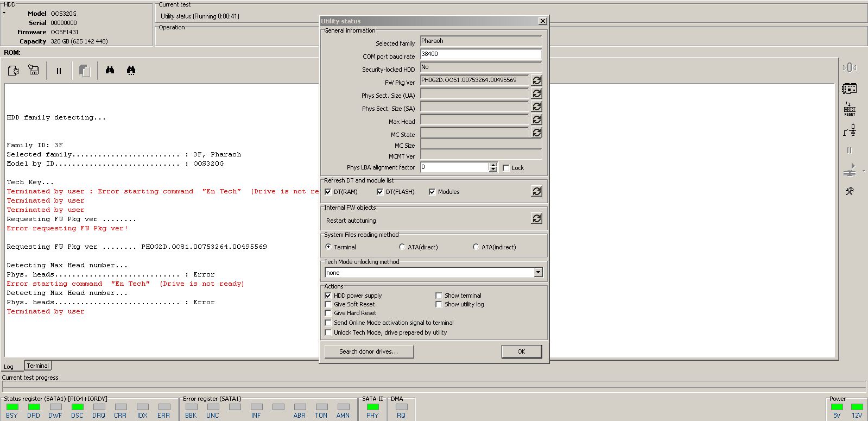Refresh the Max Head value
This screenshot has width=868, height=421.
point(536,120)
